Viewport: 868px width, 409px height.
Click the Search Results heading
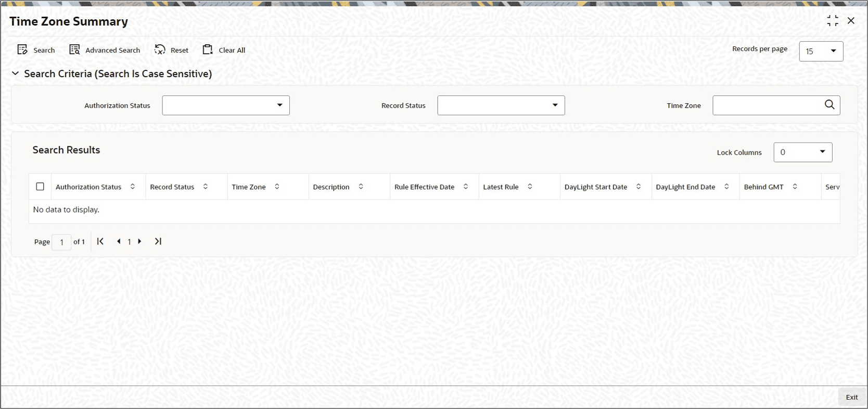tap(66, 150)
